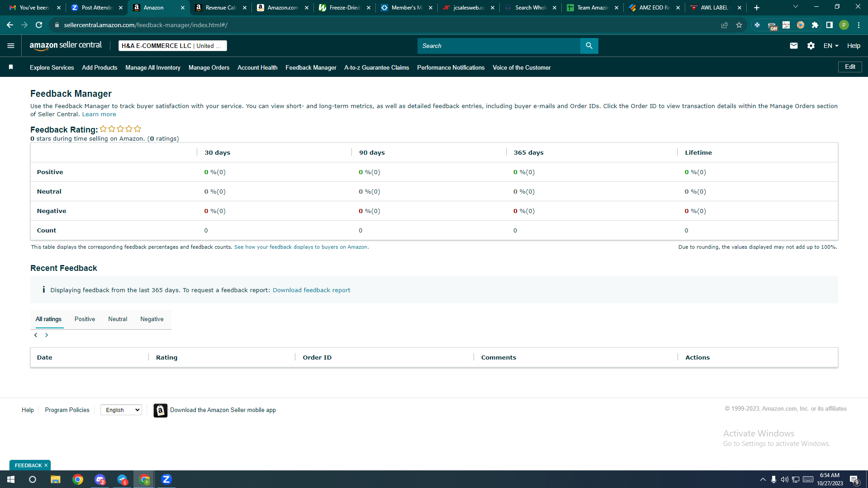The image size is (868, 488).
Task: Click the share page icon in the address bar
Action: pyautogui.click(x=725, y=25)
